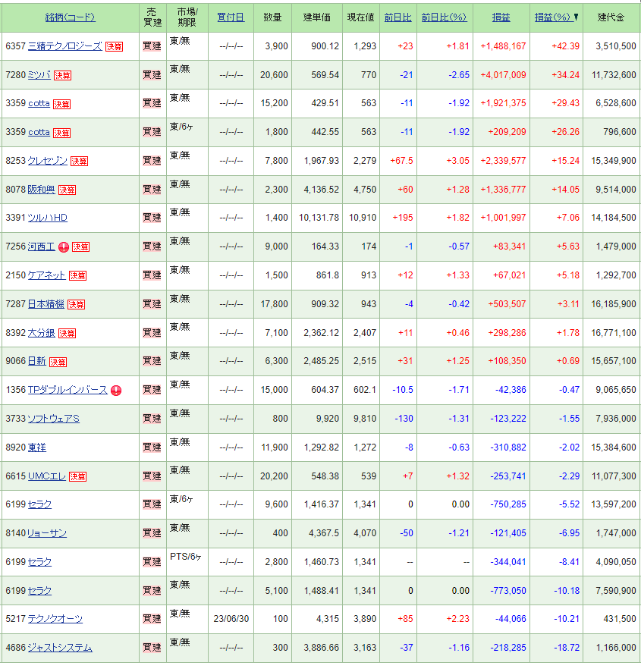Viewport: 641px width, 672px height.
Task: Click the 買建 label in ツルハHD row
Action: [152, 218]
